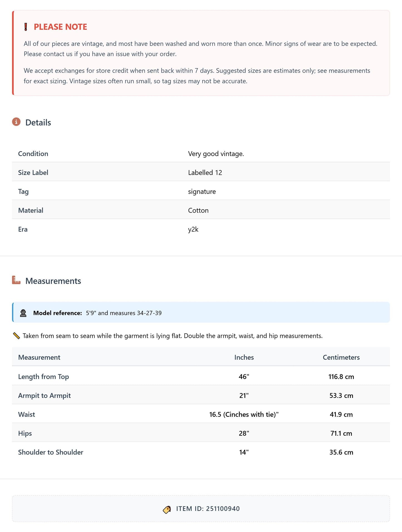Select the Waist 16.5 inches cell
402x532 pixels.
[244, 414]
